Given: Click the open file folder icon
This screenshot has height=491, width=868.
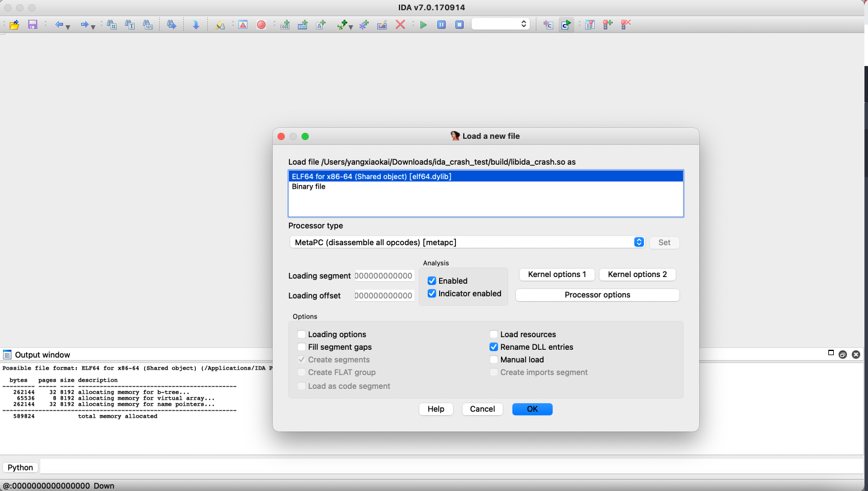Looking at the screenshot, I should point(14,25).
